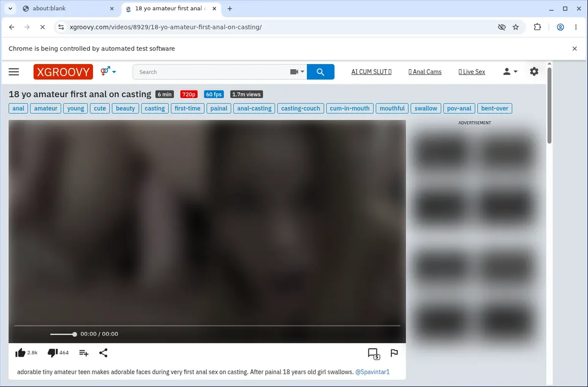The width and height of the screenshot is (588, 387).
Task: Click the '1.7m views' badge
Action: 246,95
